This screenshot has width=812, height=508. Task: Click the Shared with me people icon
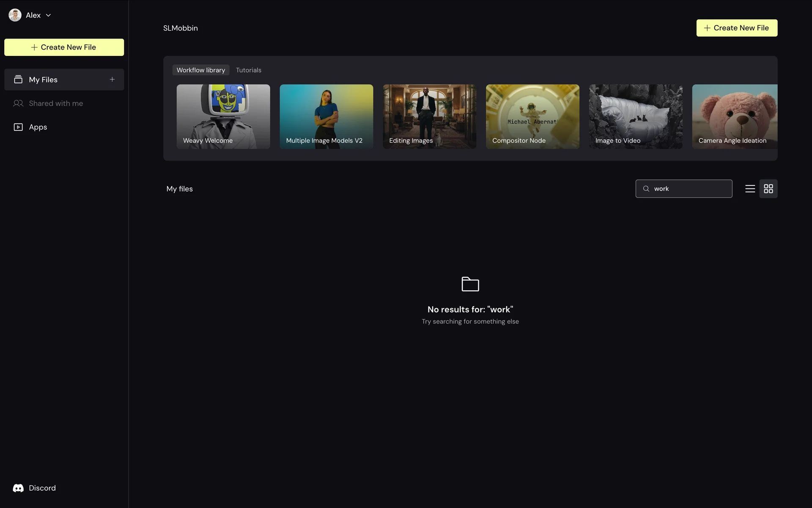[x=18, y=103]
